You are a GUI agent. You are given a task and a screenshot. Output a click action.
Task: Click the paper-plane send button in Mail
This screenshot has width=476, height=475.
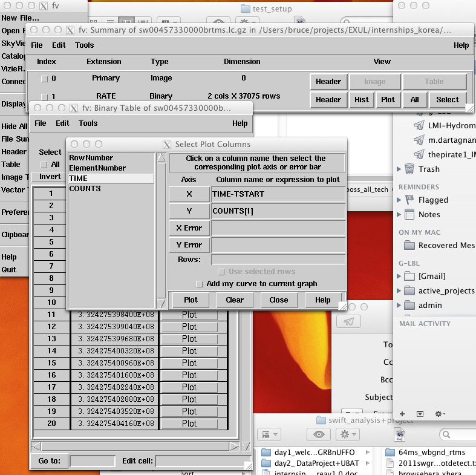[348, 322]
